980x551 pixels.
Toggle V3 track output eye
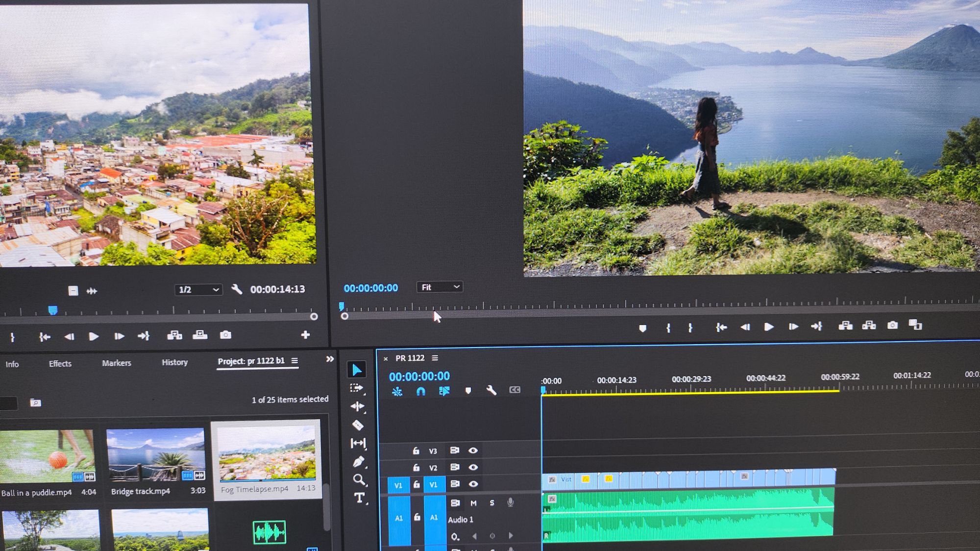pyautogui.click(x=473, y=451)
